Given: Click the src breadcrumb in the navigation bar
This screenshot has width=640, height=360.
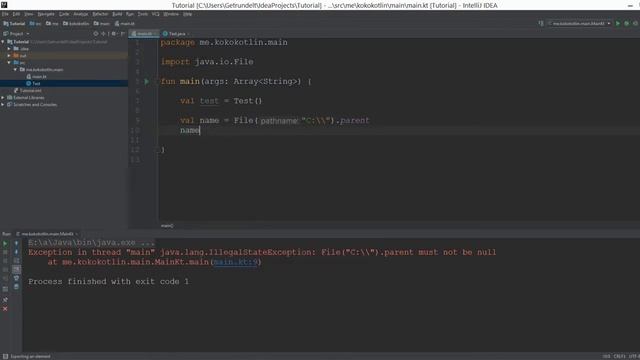Looking at the screenshot, I should [35, 24].
